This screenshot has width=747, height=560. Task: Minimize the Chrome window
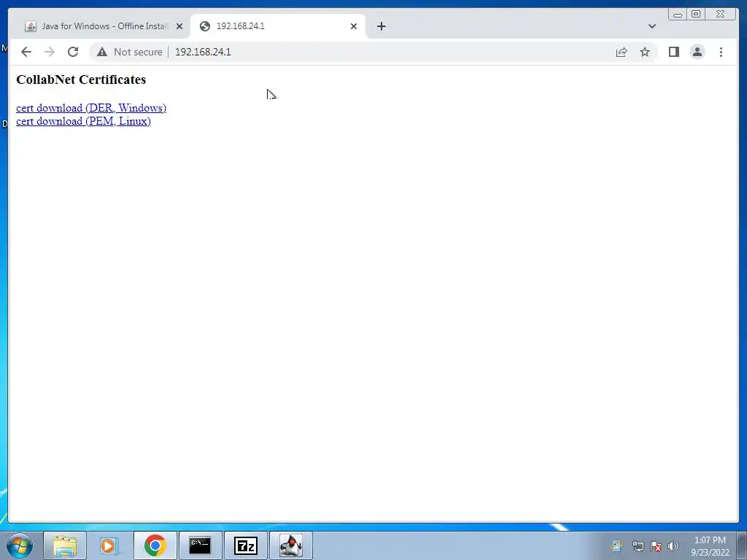point(678,15)
